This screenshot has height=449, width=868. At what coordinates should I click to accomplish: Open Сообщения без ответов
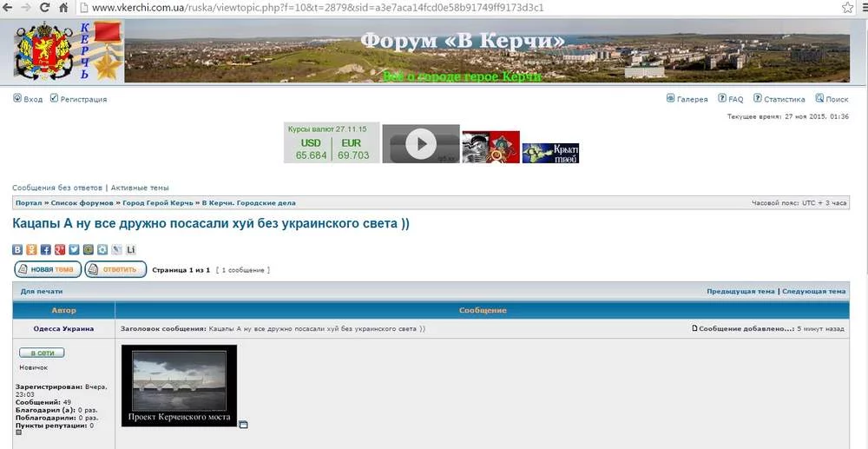tap(57, 188)
